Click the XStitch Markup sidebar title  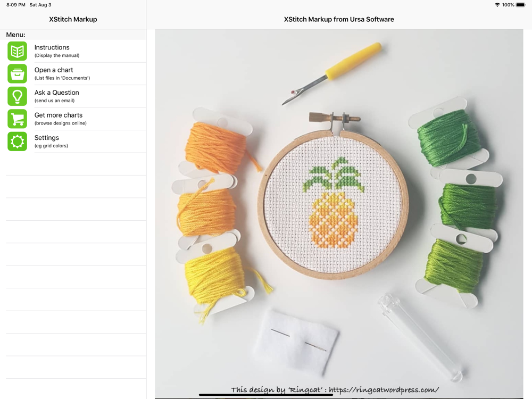[x=73, y=19]
